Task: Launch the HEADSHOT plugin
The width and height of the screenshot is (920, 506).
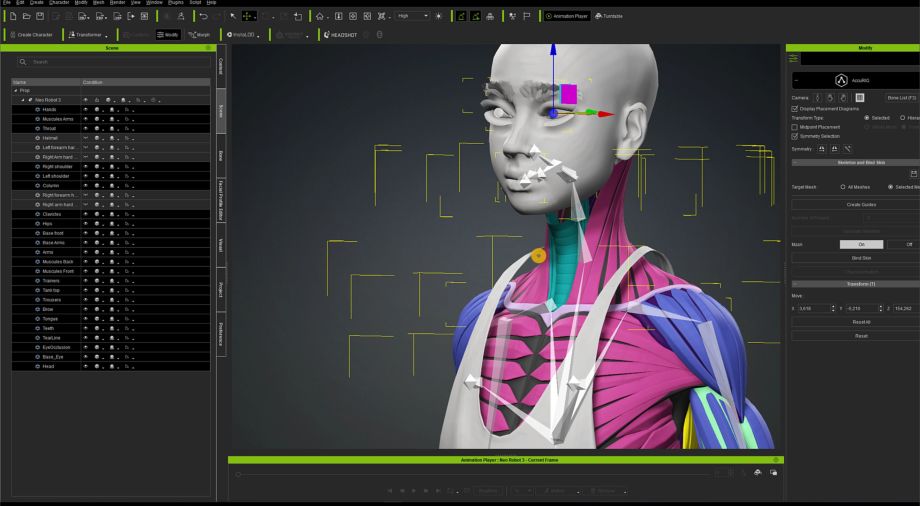Action: pyautogui.click(x=340, y=35)
